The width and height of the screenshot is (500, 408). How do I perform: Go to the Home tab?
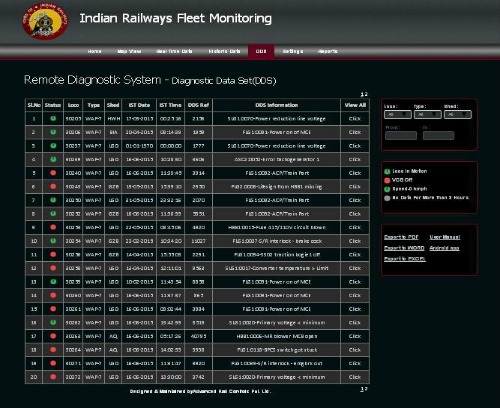(x=94, y=51)
